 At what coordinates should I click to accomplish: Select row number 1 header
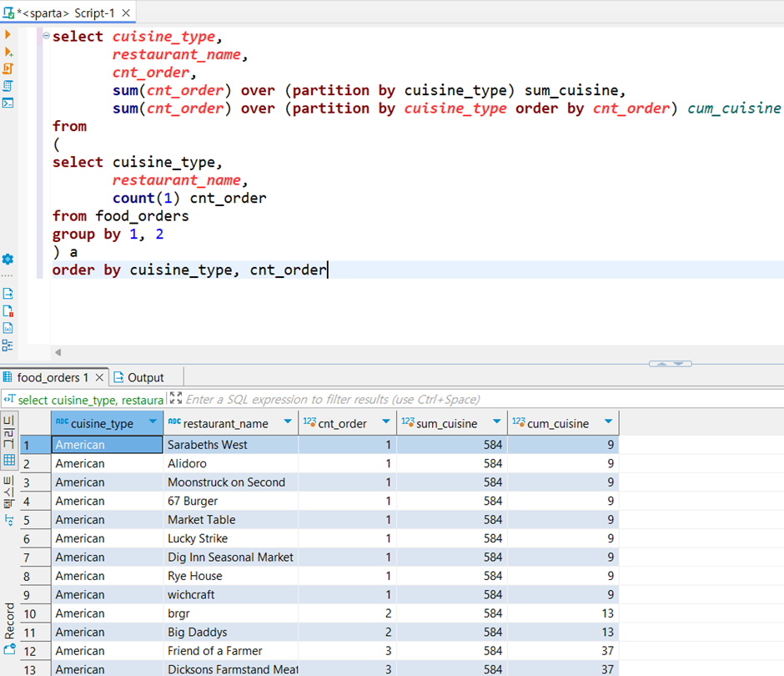pyautogui.click(x=36, y=445)
